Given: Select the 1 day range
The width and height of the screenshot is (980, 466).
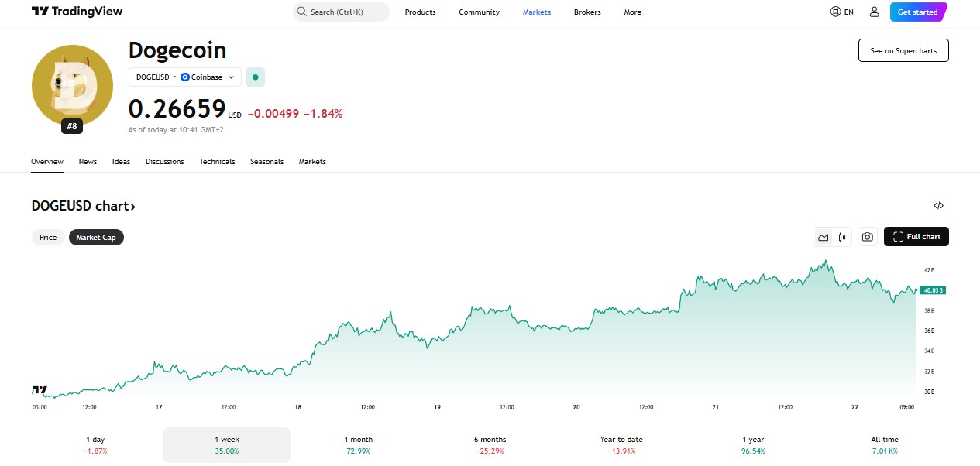Looking at the screenshot, I should (95, 444).
